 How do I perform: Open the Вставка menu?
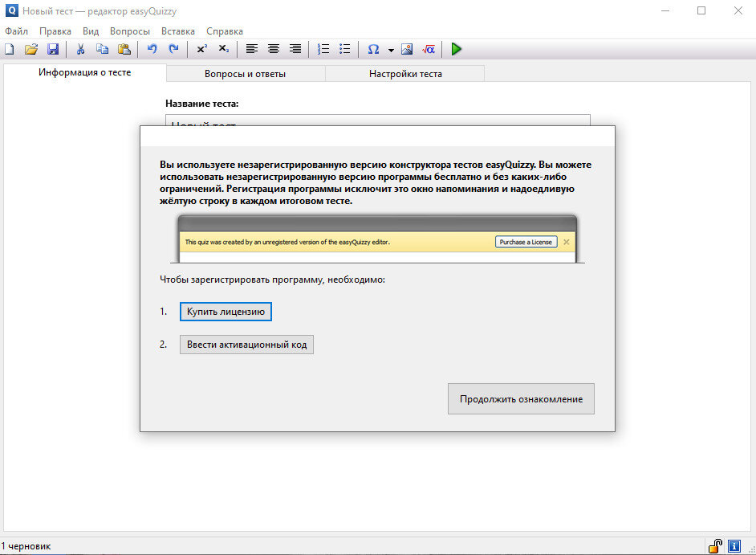[x=178, y=31]
